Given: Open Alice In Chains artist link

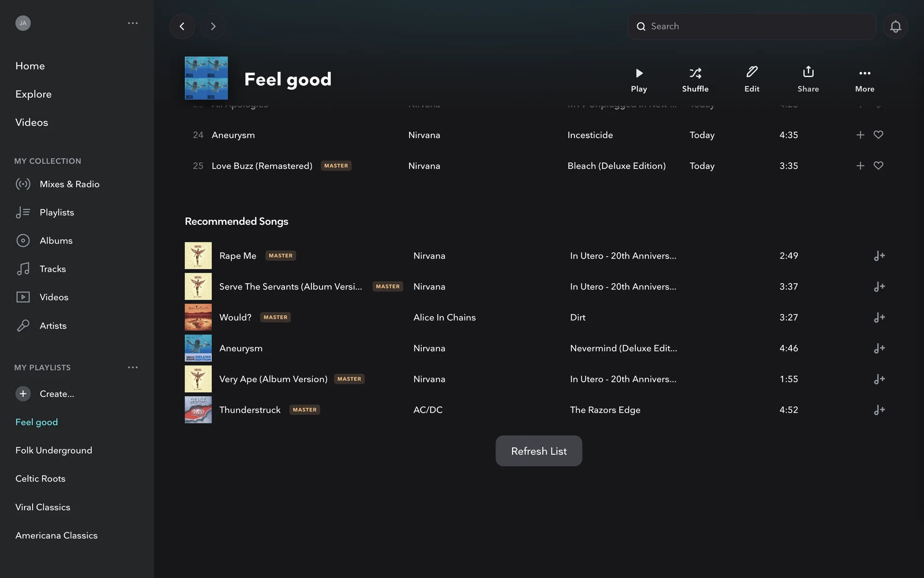Looking at the screenshot, I should coord(444,317).
